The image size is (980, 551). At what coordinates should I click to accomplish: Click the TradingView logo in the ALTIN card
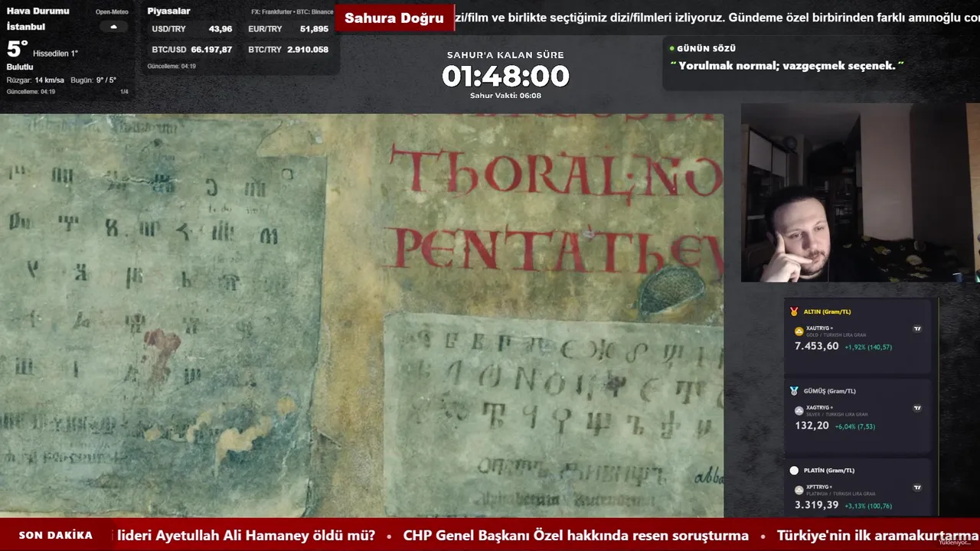[917, 328]
